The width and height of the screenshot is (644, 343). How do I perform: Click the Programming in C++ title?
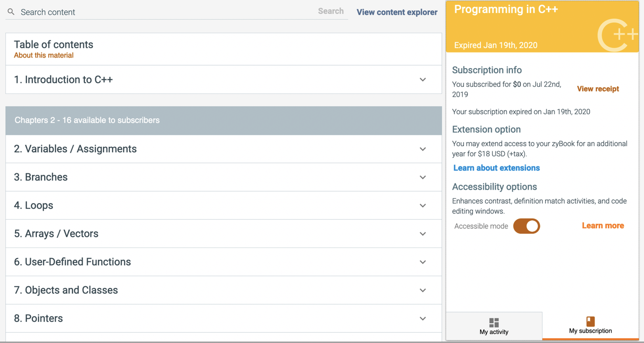point(506,9)
